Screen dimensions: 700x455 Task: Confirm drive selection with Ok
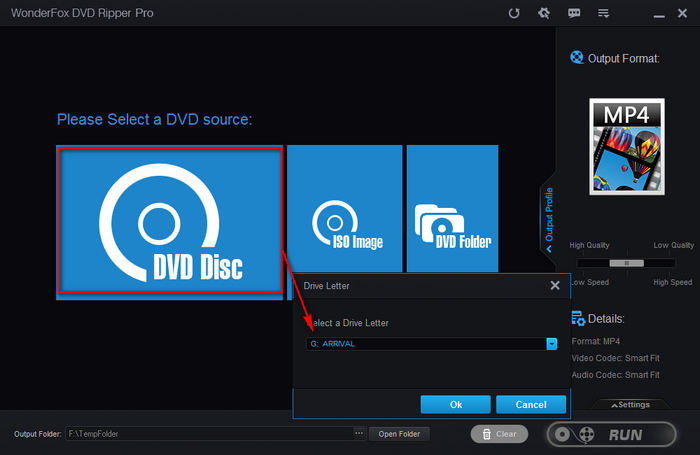pyautogui.click(x=455, y=405)
